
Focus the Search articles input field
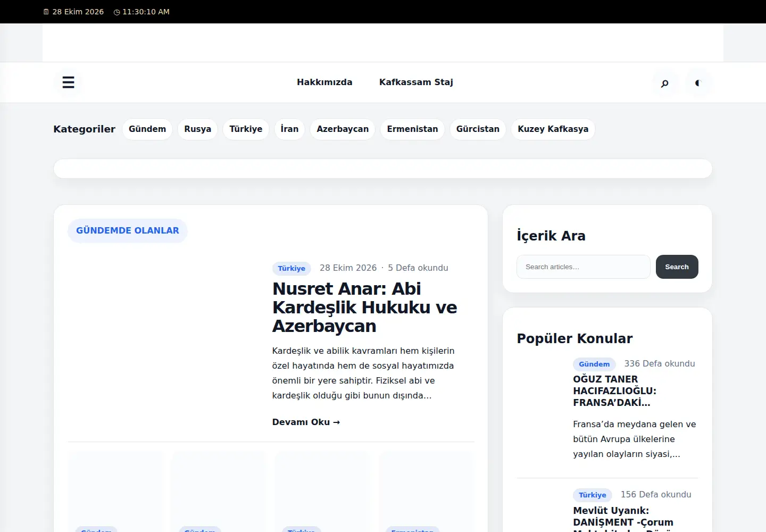[584, 267]
